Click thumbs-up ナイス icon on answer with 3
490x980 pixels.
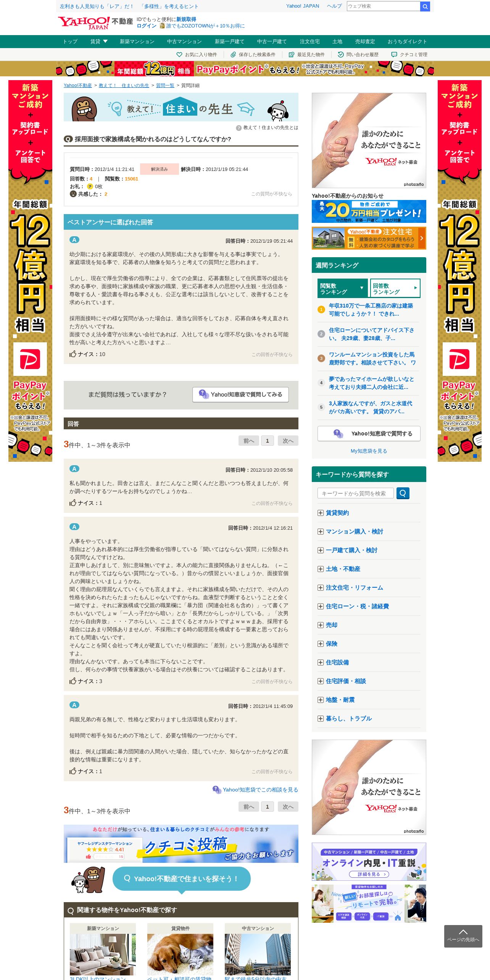point(73,681)
